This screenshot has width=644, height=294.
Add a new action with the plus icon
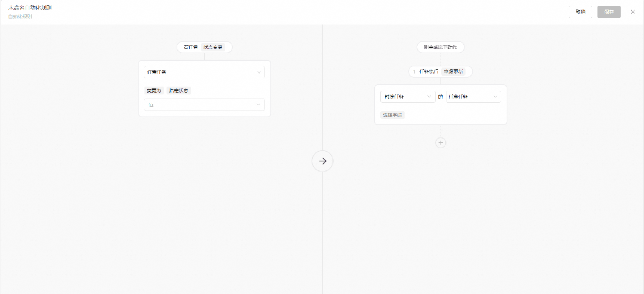pos(440,143)
